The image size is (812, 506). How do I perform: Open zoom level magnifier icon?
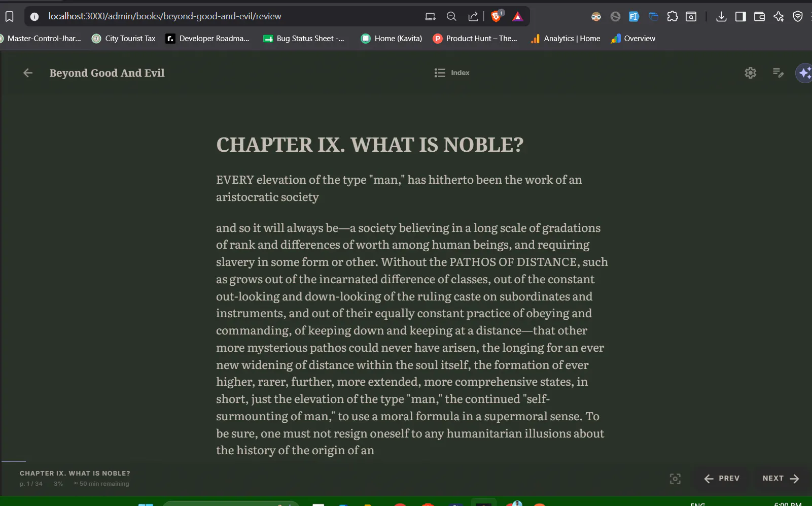(451, 17)
